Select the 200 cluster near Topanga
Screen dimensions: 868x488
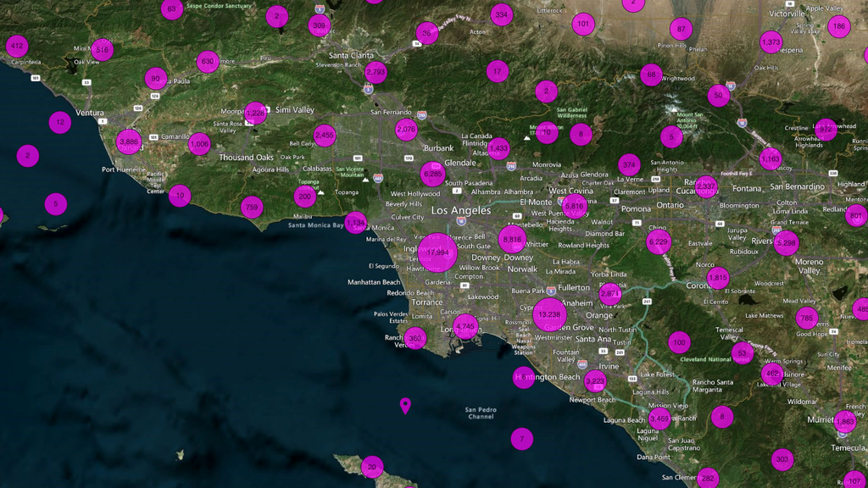[x=305, y=197]
